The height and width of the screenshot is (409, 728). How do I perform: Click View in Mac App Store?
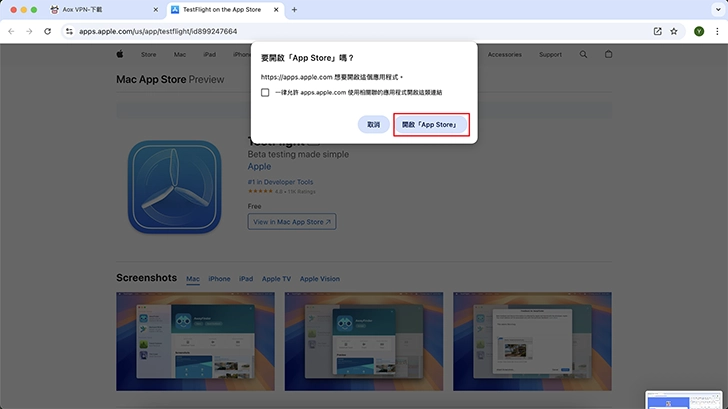[x=292, y=221]
